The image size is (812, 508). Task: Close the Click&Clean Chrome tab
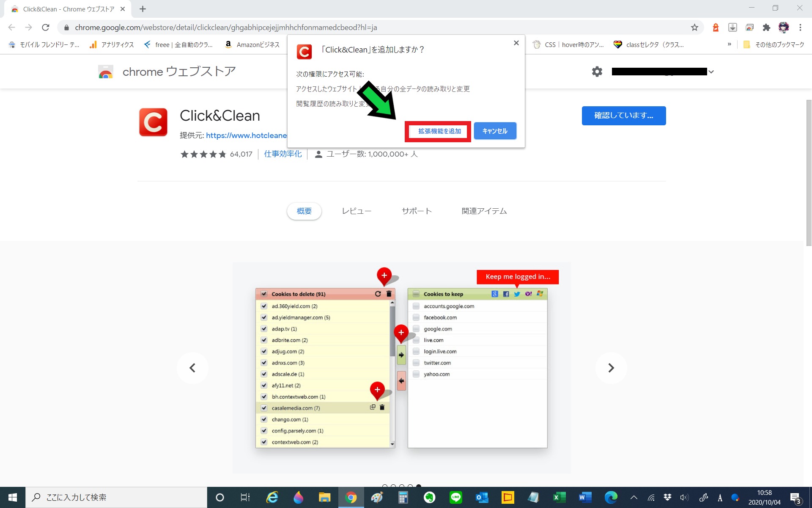[123, 9]
